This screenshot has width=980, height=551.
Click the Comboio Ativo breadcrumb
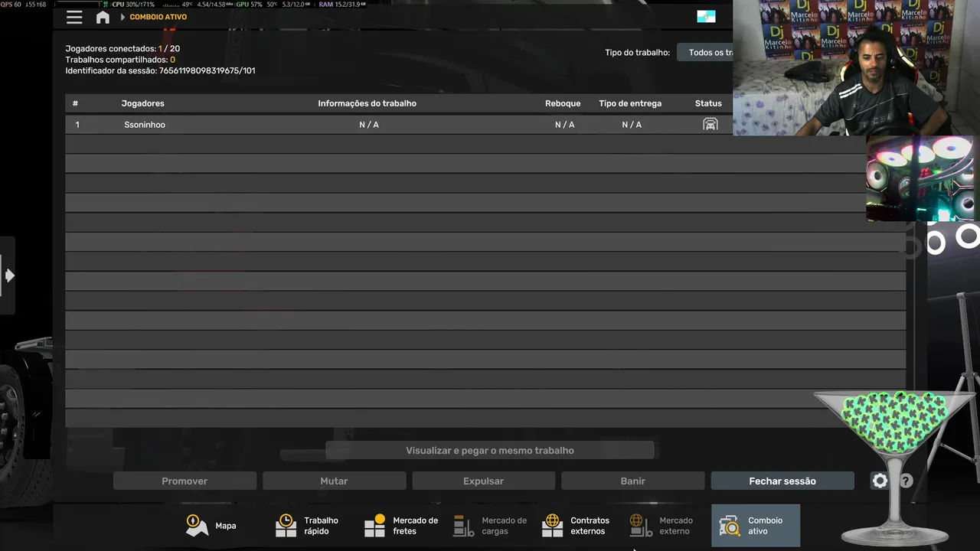pyautogui.click(x=158, y=17)
